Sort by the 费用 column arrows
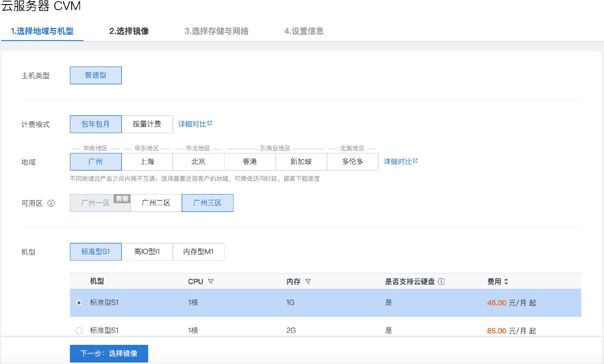604x364 pixels. click(506, 281)
